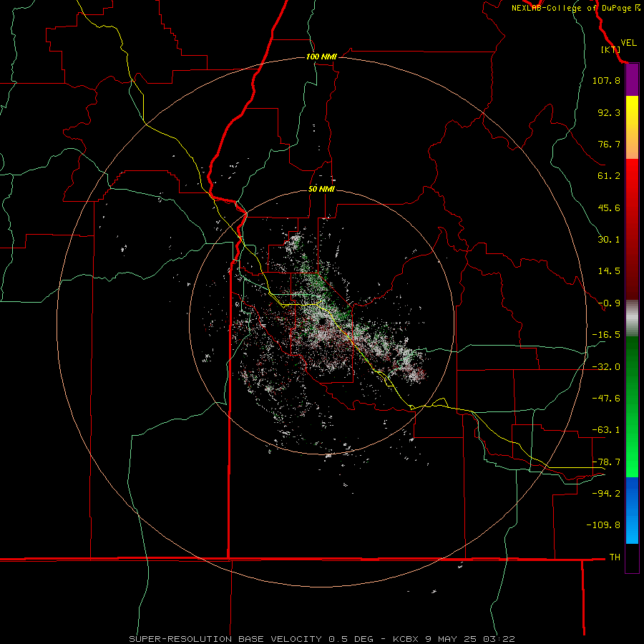Click the green segment of the velocity color bar
The image size is (644, 644).
[632, 406]
